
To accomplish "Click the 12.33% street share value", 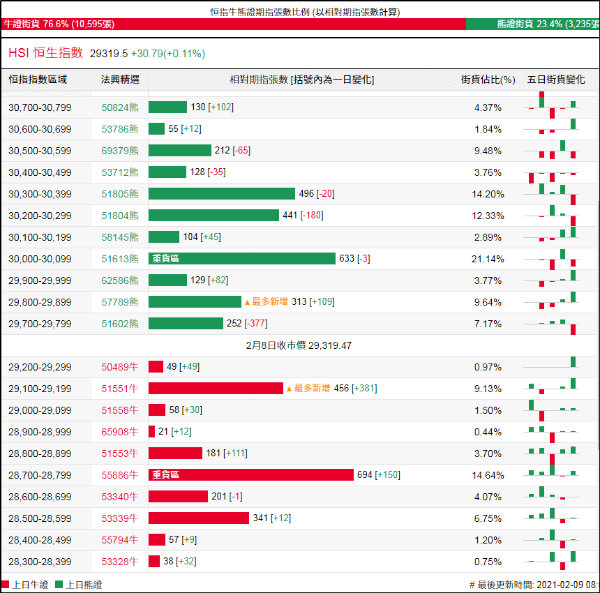I will (488, 216).
